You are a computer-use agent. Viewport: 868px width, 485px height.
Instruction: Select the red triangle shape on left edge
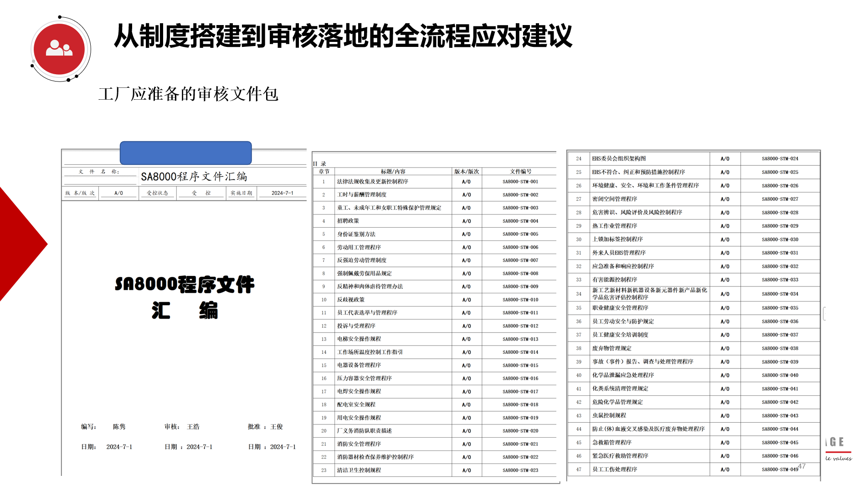click(x=18, y=245)
